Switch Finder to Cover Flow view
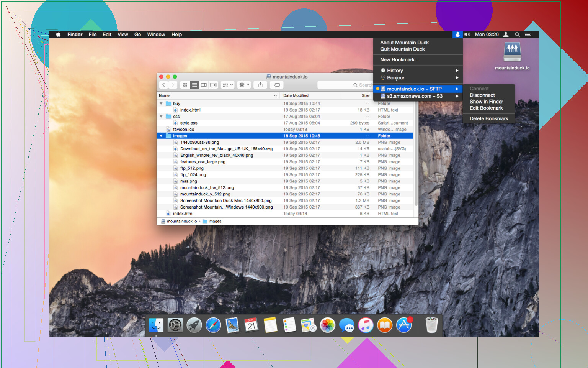 coord(214,85)
